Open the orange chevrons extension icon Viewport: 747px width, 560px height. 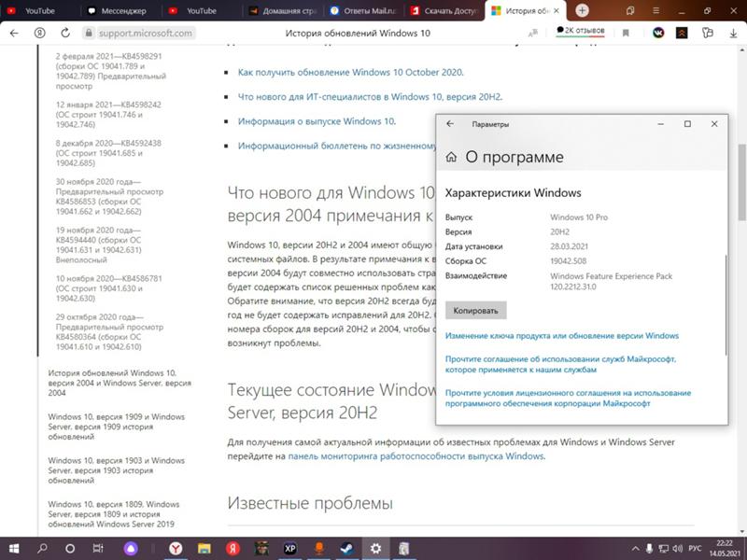pyautogui.click(x=682, y=33)
